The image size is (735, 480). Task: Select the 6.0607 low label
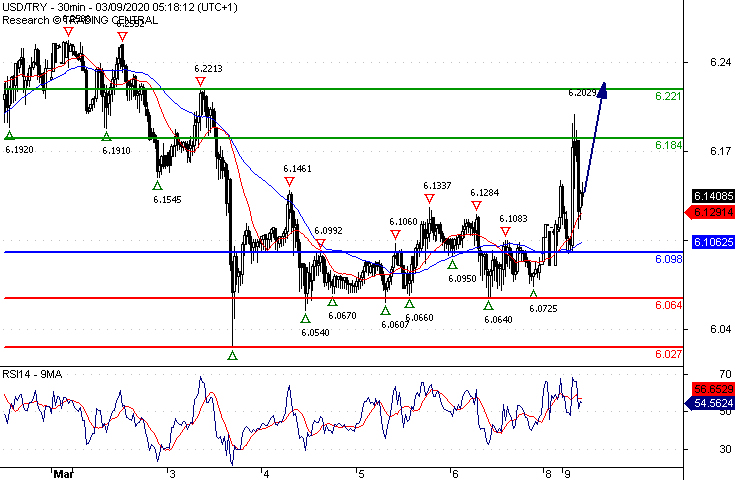[x=395, y=324]
